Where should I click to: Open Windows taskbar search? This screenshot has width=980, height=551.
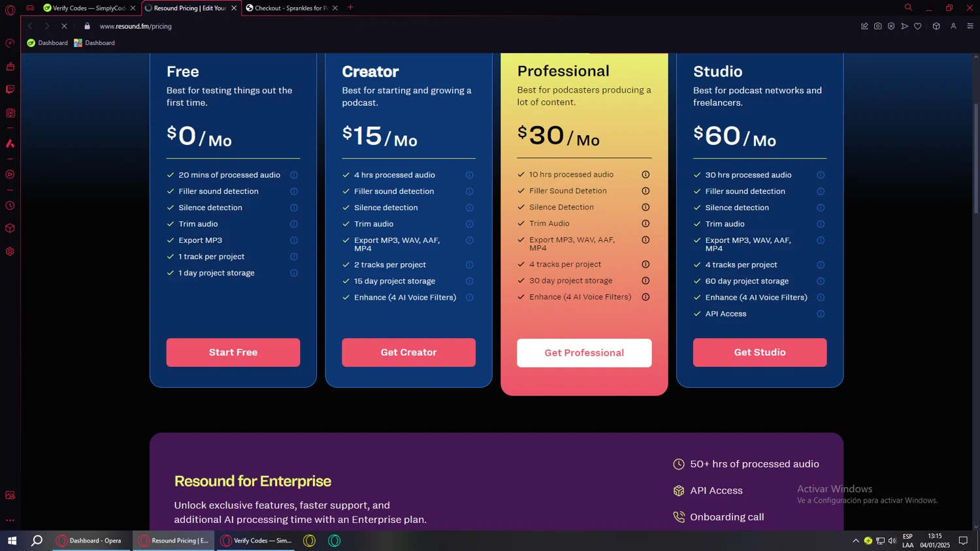pos(37,541)
